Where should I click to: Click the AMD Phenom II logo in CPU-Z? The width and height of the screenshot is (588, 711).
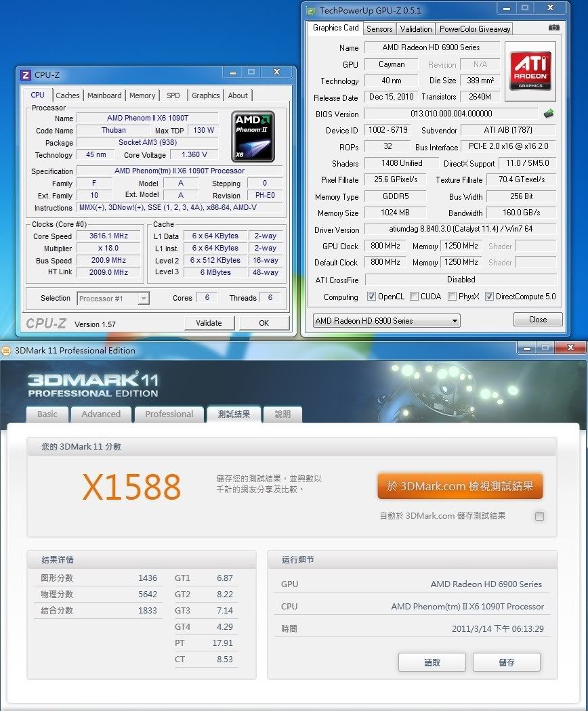click(253, 137)
